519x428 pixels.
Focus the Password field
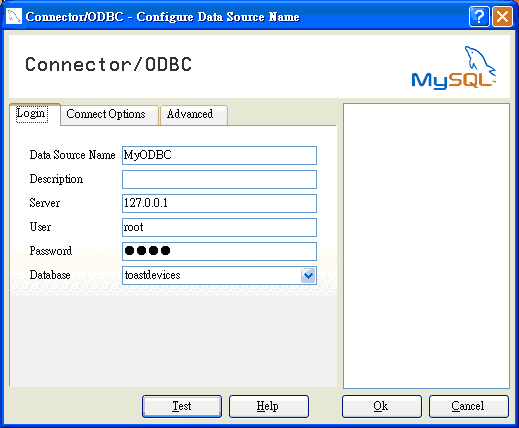(219, 251)
